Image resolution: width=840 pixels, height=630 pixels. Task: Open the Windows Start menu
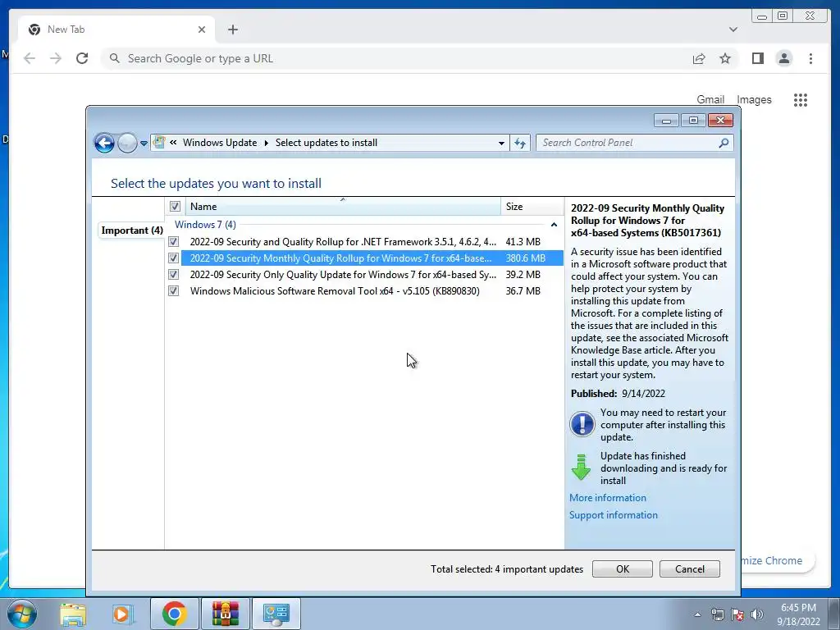pos(21,614)
